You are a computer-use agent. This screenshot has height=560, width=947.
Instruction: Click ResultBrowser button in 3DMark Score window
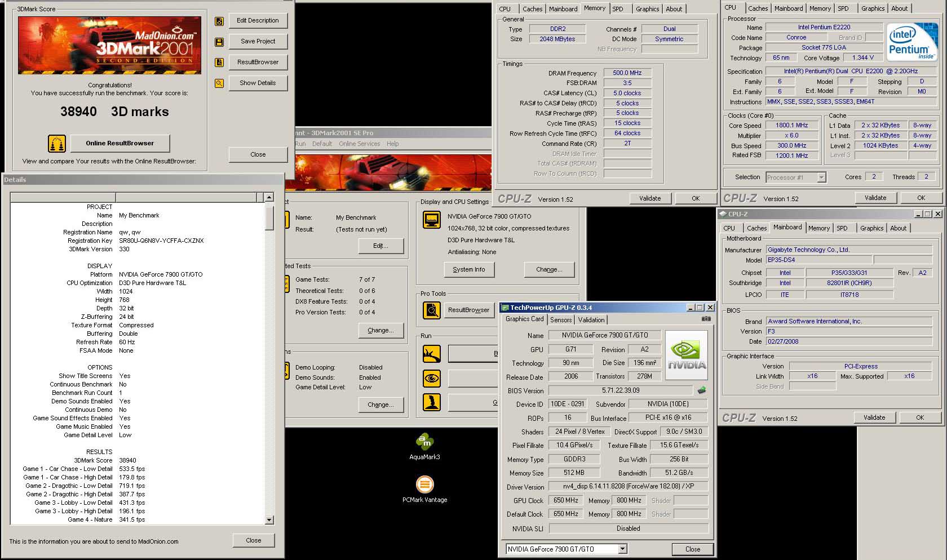click(258, 63)
